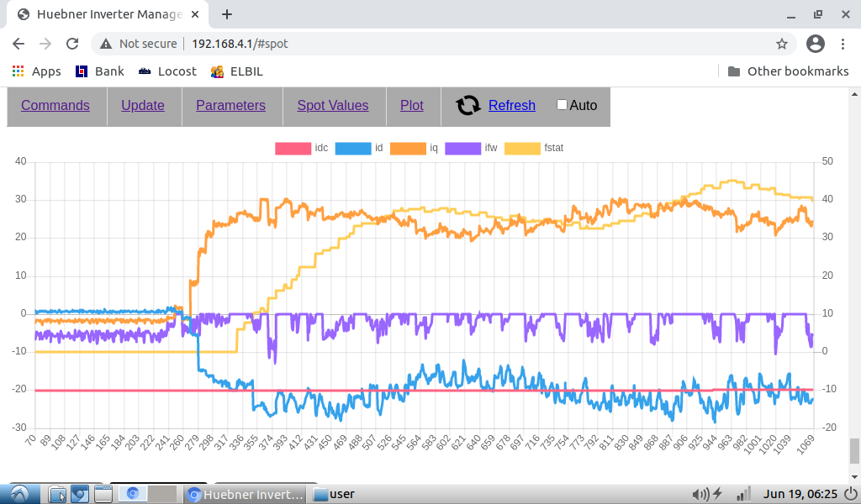Open the Apps grid shortcut

pos(36,71)
